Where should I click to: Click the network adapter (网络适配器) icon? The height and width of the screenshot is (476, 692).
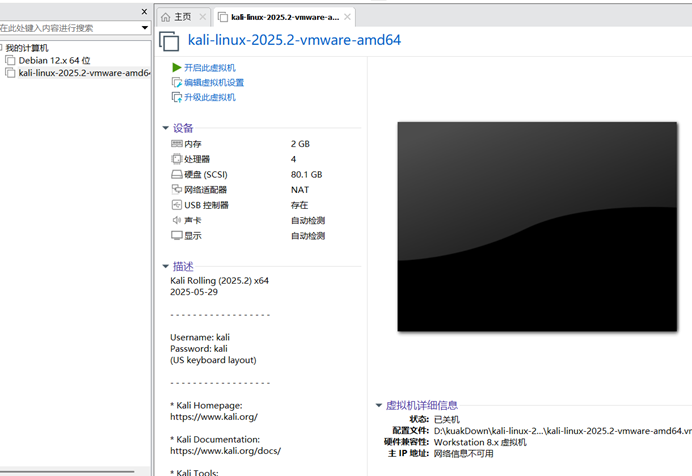point(177,190)
